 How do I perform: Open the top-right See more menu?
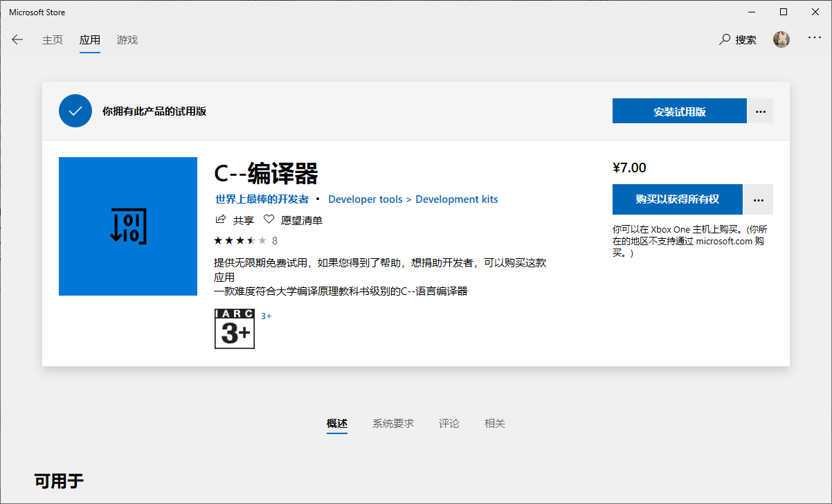815,39
